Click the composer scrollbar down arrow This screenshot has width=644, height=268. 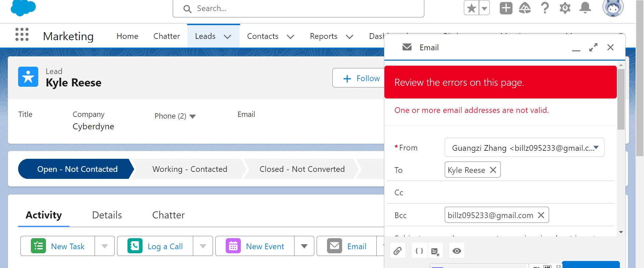click(x=621, y=232)
